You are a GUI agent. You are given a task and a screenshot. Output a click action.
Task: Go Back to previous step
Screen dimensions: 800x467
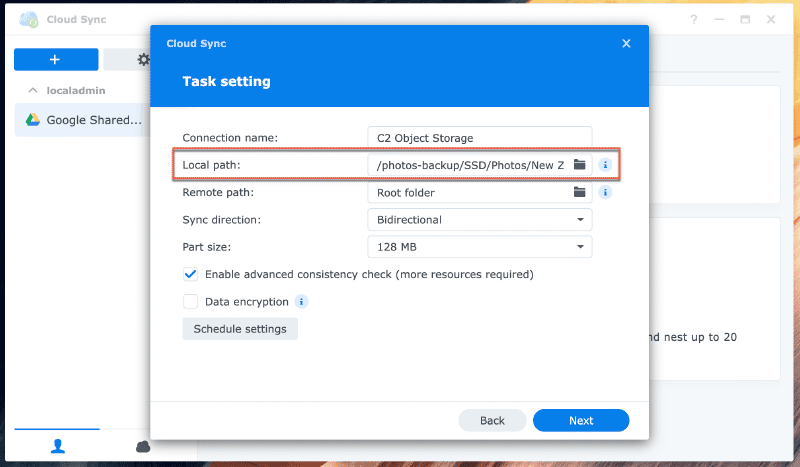[x=492, y=421]
